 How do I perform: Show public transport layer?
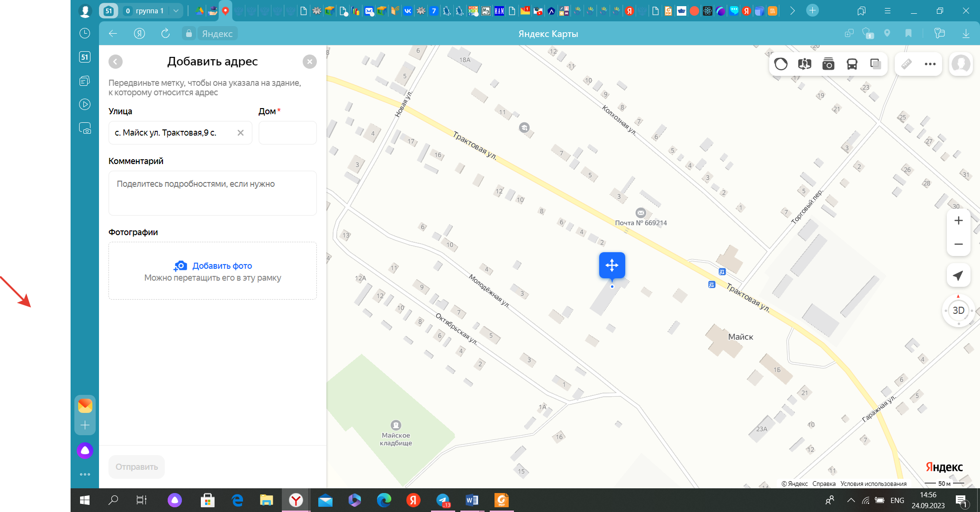tap(852, 64)
